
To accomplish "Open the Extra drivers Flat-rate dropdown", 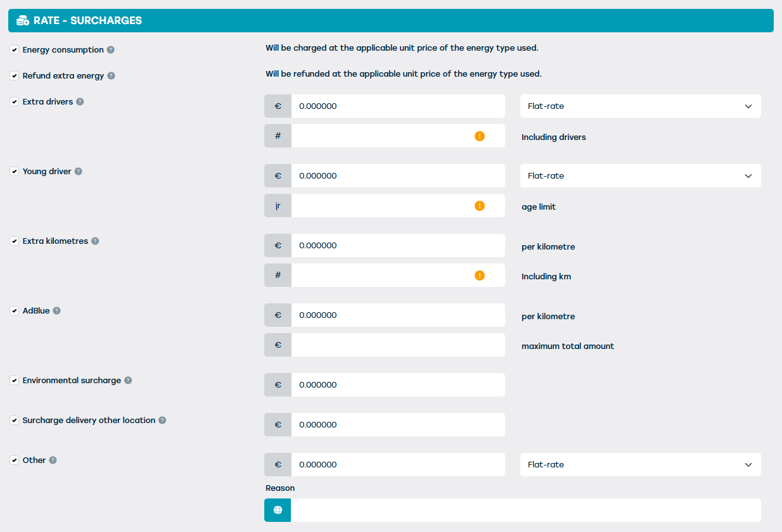I will pyautogui.click(x=640, y=106).
